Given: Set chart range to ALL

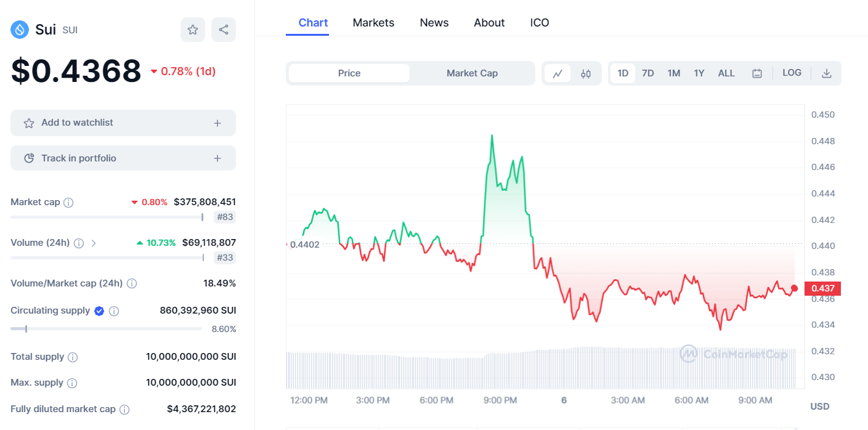Looking at the screenshot, I should click(726, 73).
